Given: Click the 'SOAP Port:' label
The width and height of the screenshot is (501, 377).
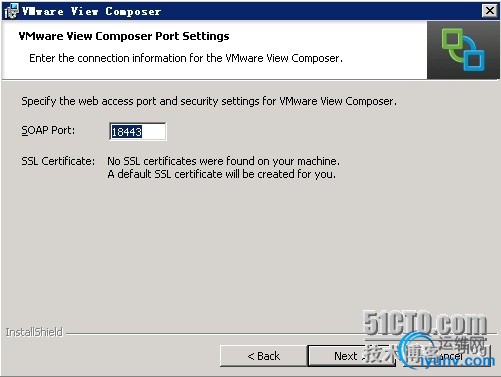Looking at the screenshot, I should [48, 130].
